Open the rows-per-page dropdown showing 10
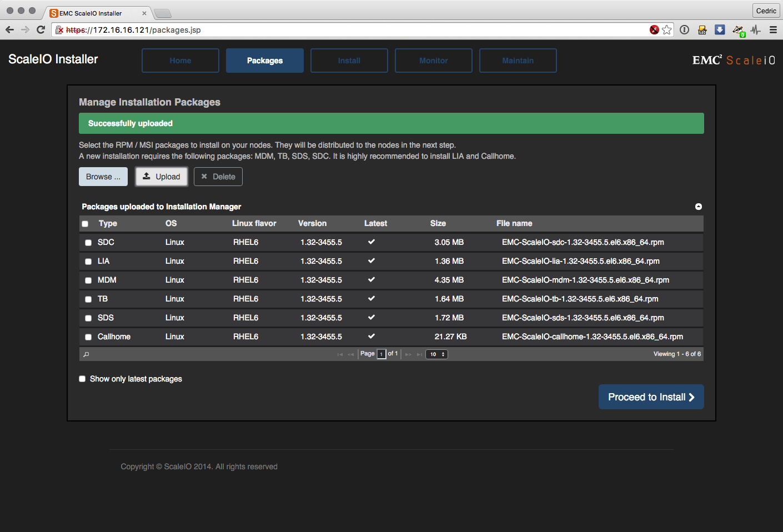The width and height of the screenshot is (783, 532). click(436, 354)
